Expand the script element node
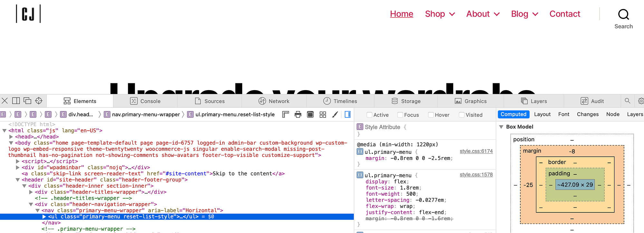The height and width of the screenshot is (233, 644). [18, 161]
